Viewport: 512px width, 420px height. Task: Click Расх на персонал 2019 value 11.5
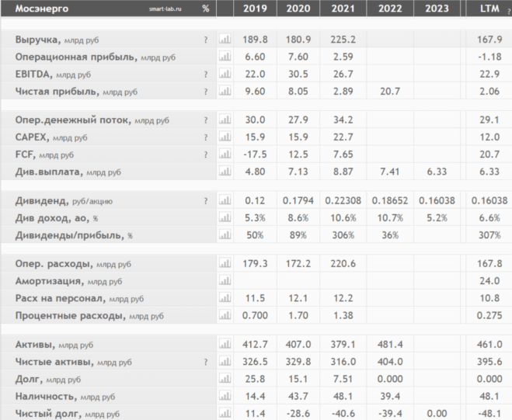pos(255,298)
